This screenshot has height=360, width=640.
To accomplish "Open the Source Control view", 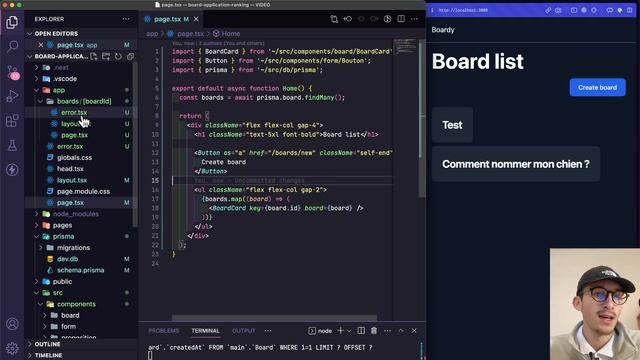I will [13, 72].
